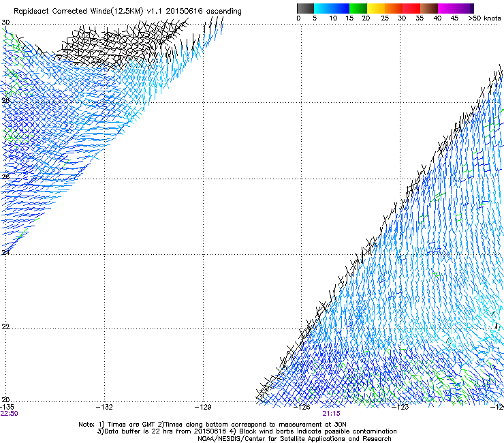Click the 'Times are GMT' note line
This screenshot has height=443, width=504.
(x=212, y=425)
